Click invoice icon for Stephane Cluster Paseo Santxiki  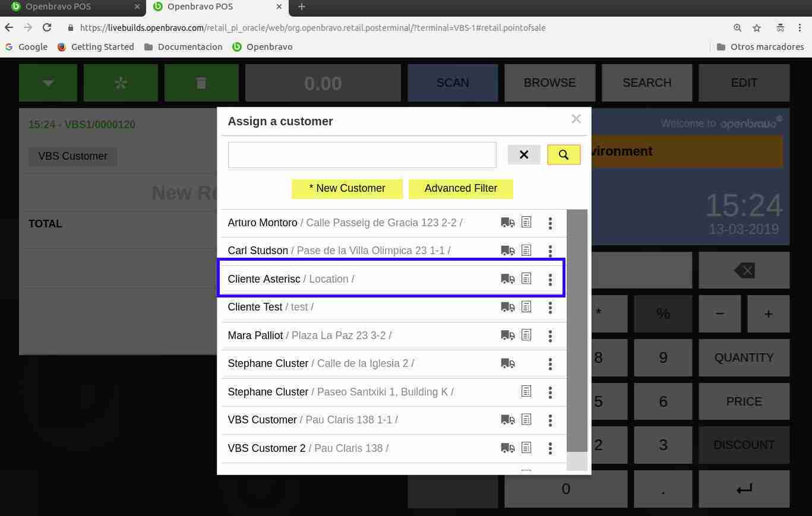point(526,391)
